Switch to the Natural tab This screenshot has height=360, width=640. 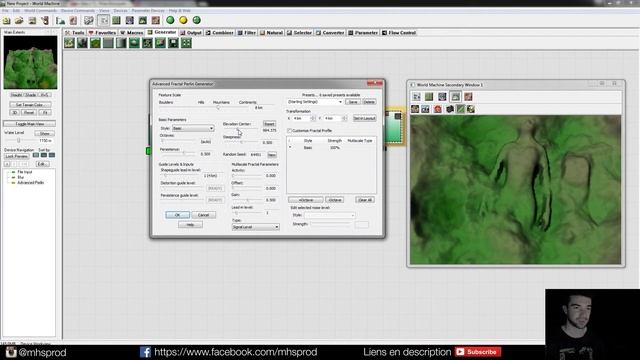coord(271,33)
